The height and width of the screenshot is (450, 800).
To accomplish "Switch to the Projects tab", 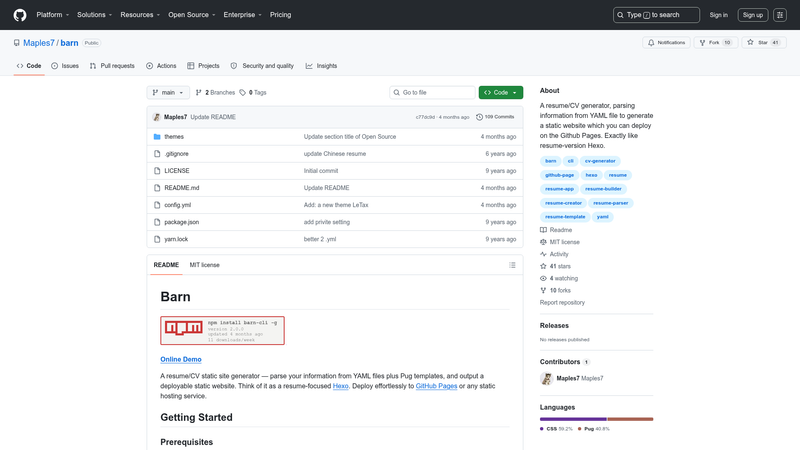I will point(203,66).
